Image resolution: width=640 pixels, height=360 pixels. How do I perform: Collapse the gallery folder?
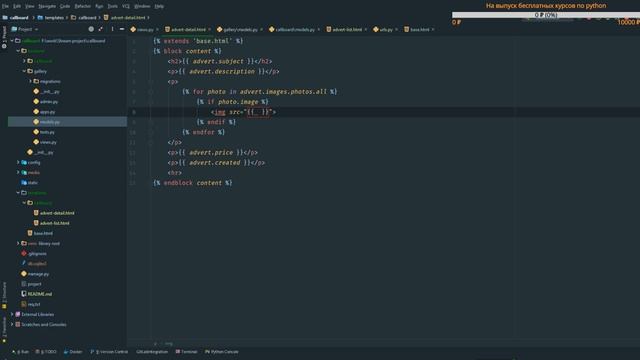click(x=24, y=71)
